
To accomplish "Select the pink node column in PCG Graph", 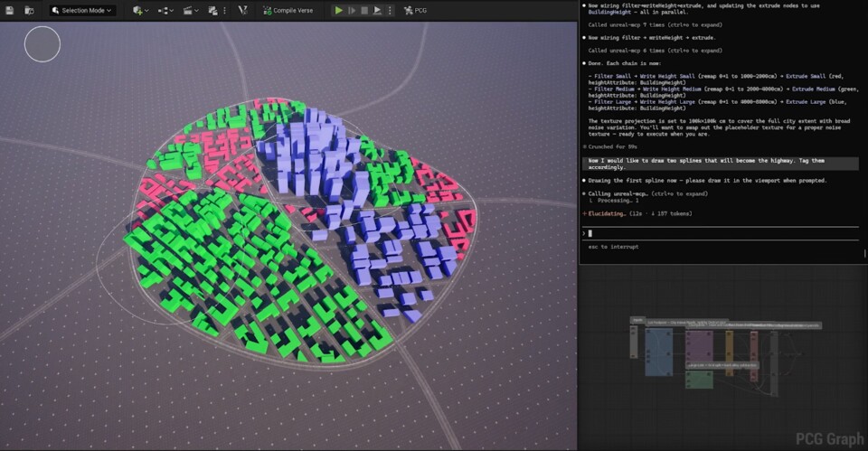I will pyautogui.click(x=753, y=356).
